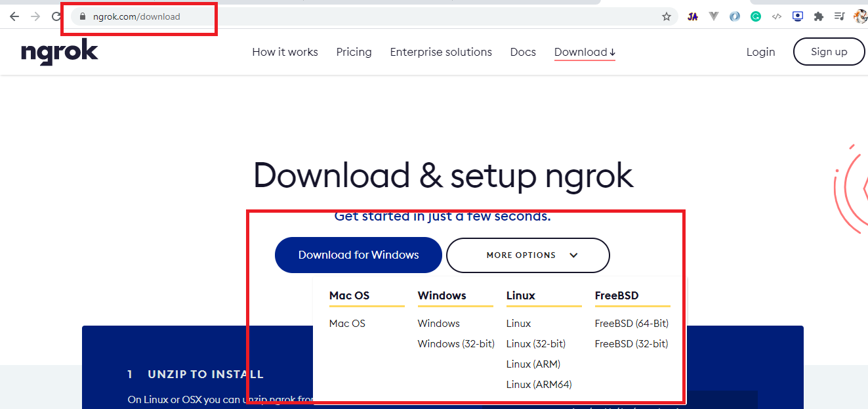Select FreeBSD (32-bit) download
Screen dimensions: 868x409
tap(631, 343)
